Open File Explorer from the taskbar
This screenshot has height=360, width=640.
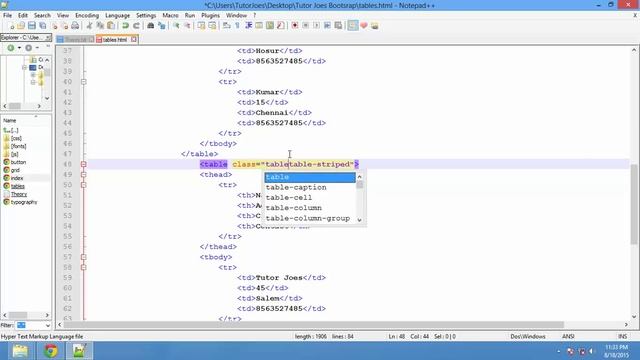tap(20, 351)
